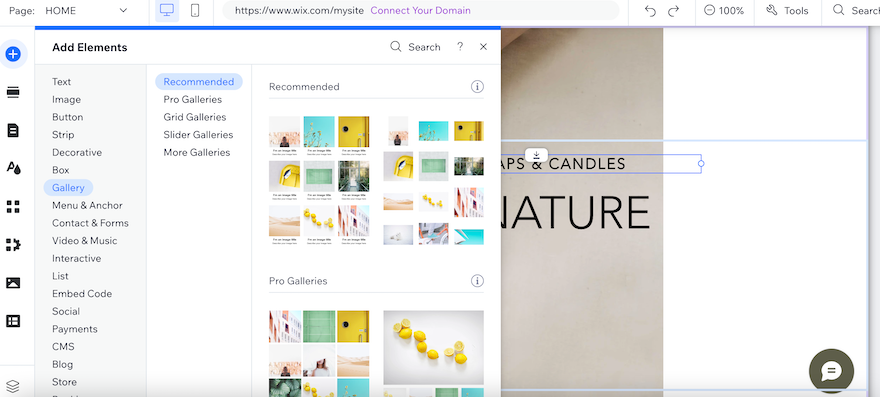The image size is (880, 397).
Task: Select Text element category
Action: (x=61, y=82)
